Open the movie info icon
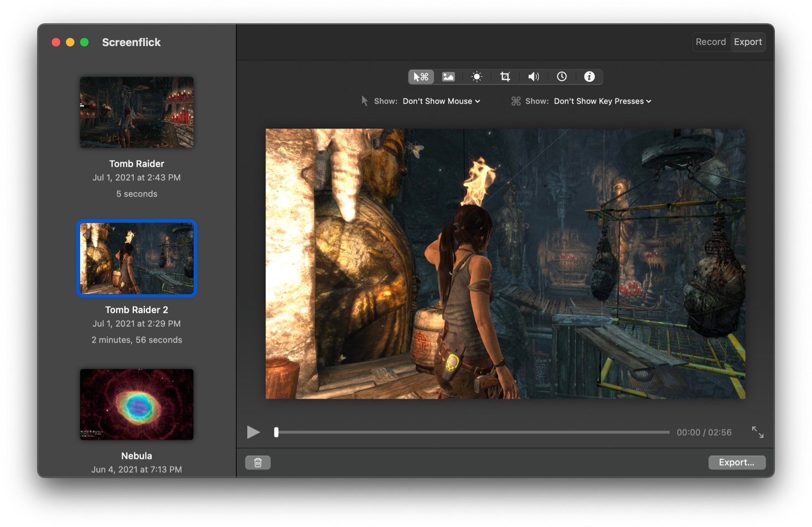 tap(589, 77)
